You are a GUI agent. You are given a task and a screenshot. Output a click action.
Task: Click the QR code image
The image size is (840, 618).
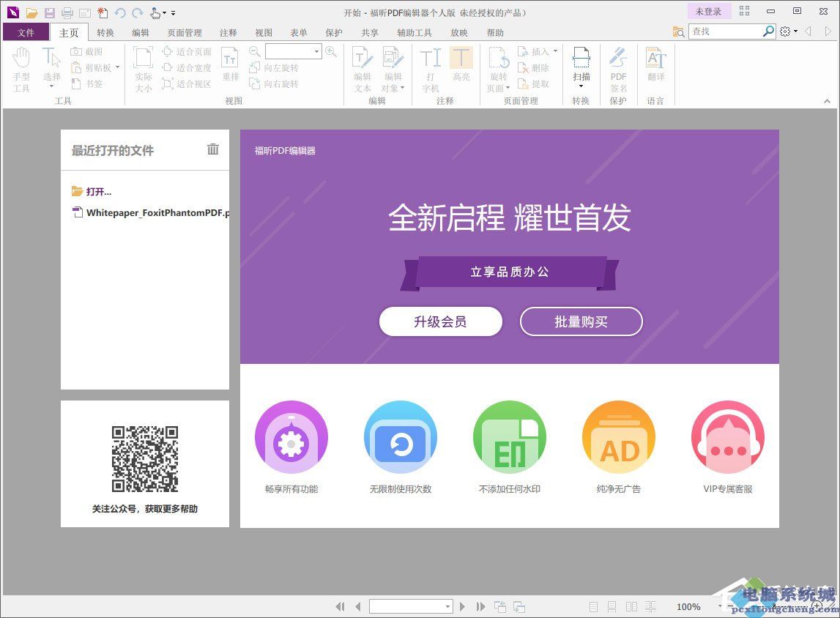point(145,459)
